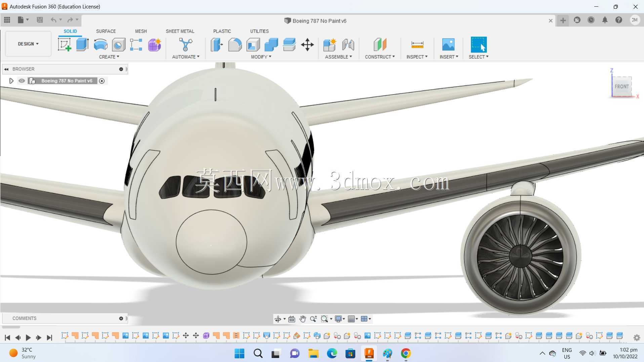Click the Boeing 787 No Paint v6 document tab
The image size is (644, 362).
pyautogui.click(x=315, y=21)
